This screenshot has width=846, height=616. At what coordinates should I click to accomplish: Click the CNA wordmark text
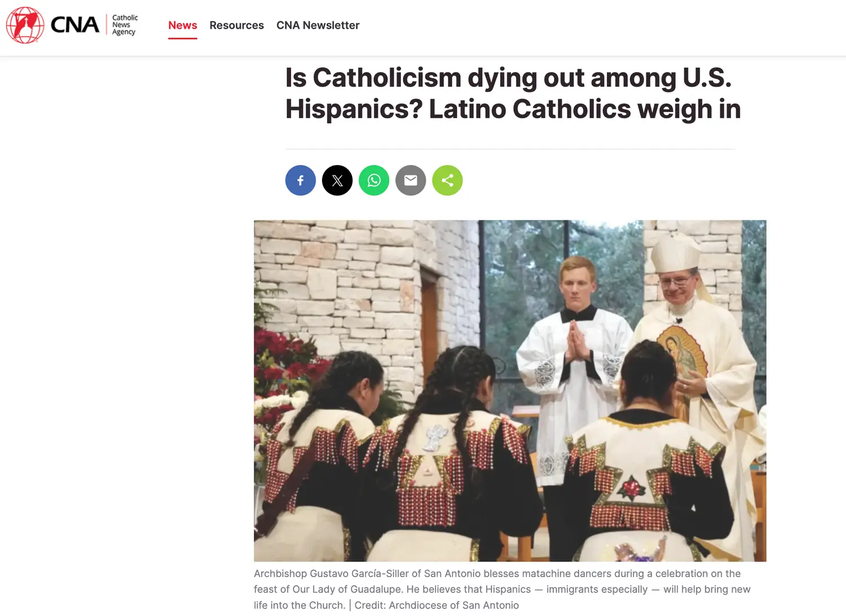click(75, 25)
